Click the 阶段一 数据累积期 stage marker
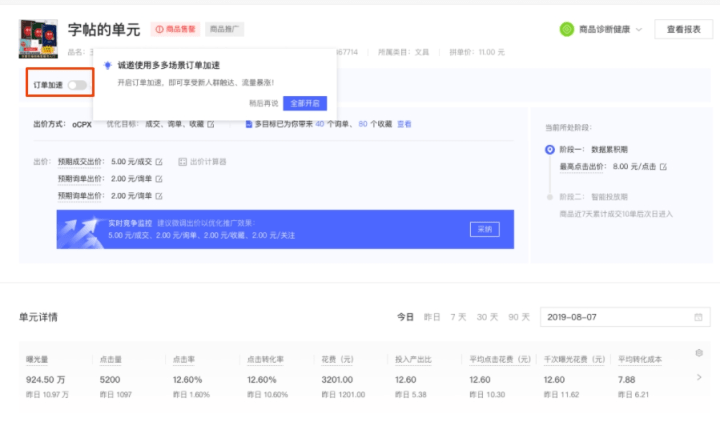This screenshot has width=720, height=422. [x=549, y=151]
